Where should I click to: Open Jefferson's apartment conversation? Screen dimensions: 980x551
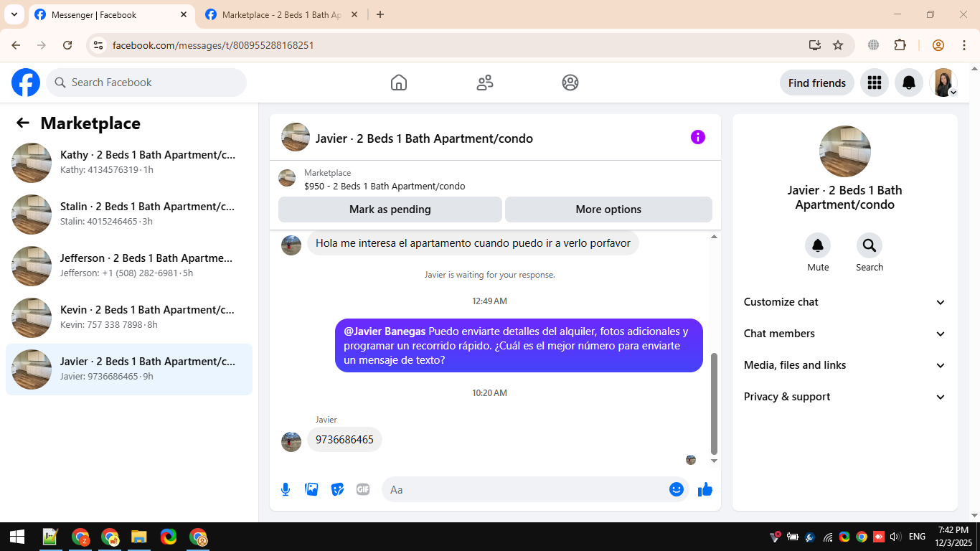pyautogui.click(x=129, y=266)
